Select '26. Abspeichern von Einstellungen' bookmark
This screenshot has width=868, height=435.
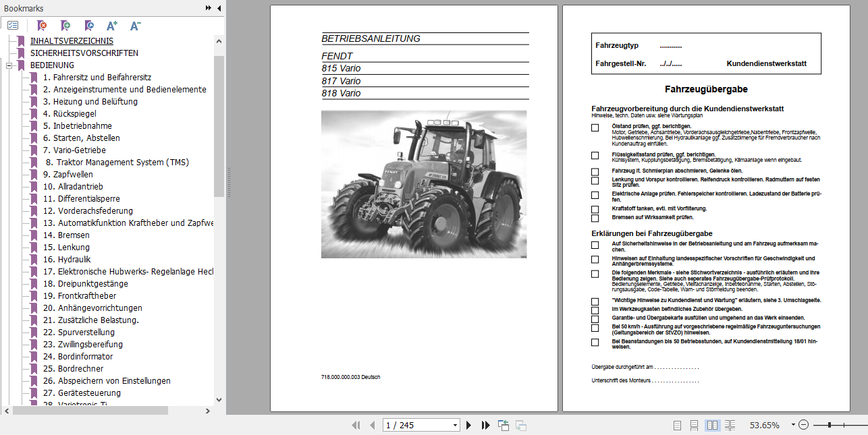point(107,381)
